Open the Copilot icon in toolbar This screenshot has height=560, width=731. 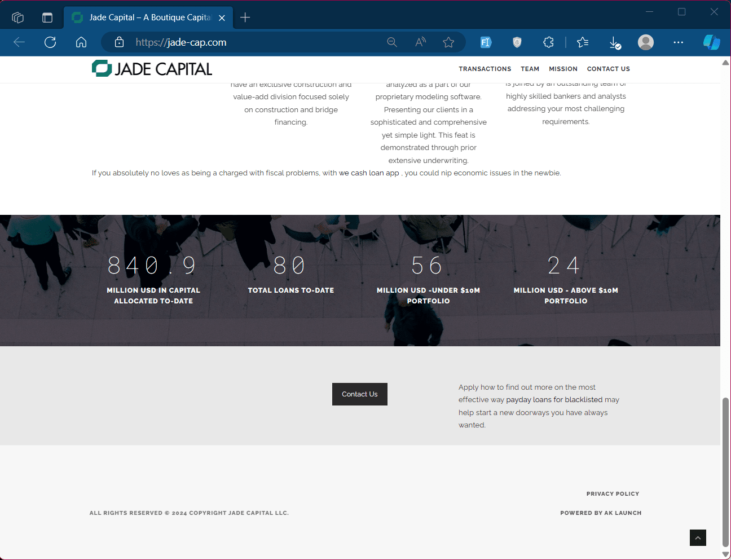711,42
